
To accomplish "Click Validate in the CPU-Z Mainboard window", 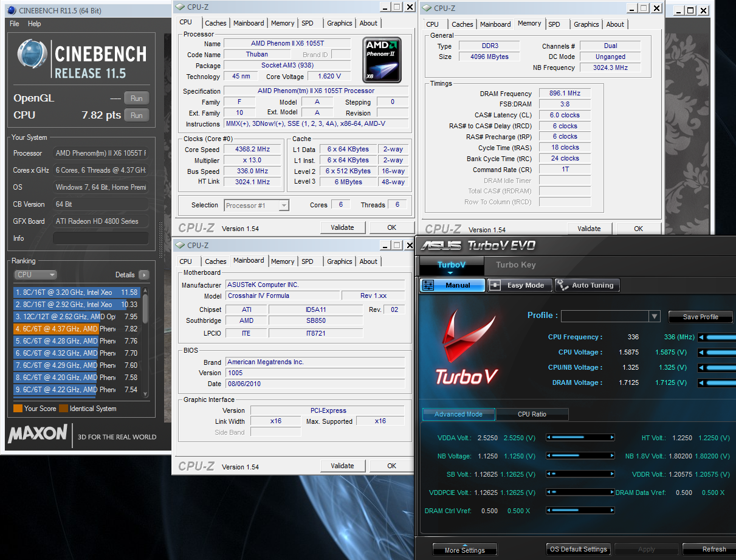I will [x=342, y=466].
